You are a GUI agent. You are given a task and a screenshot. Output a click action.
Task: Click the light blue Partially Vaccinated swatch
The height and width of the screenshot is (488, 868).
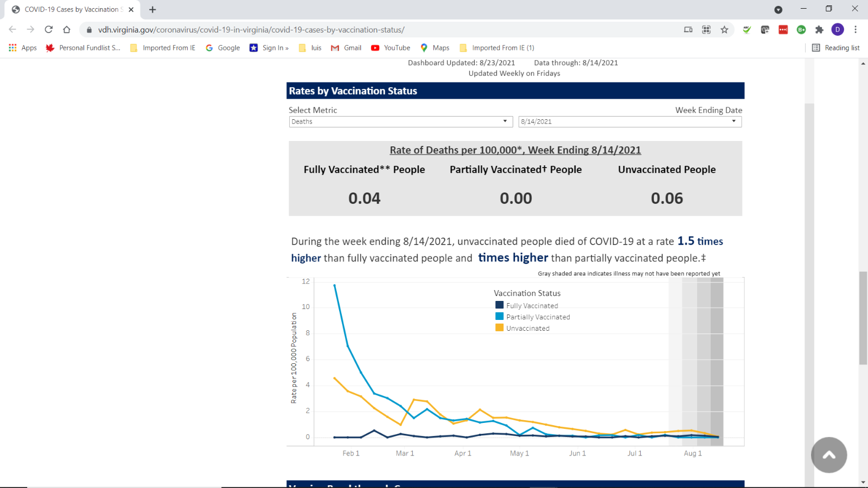tap(499, 317)
